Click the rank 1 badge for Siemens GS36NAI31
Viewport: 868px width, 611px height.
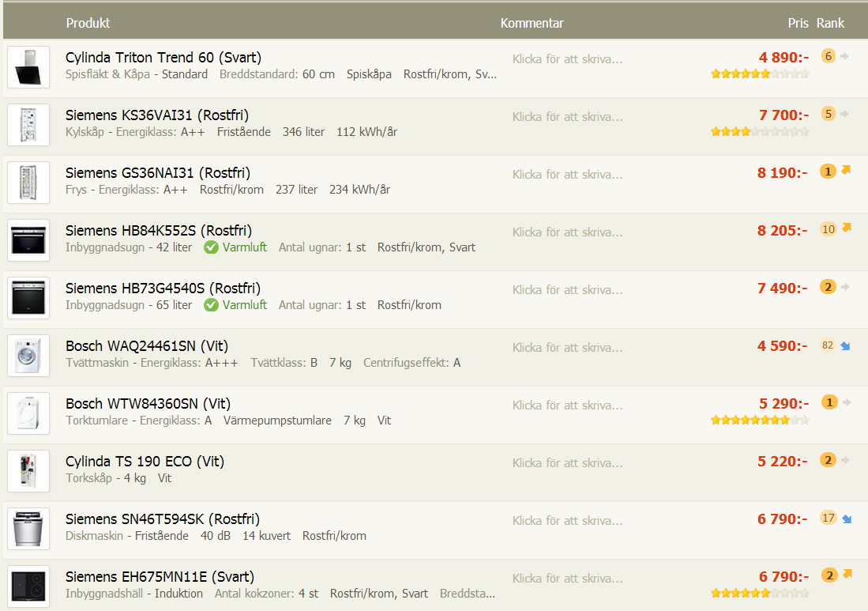[x=828, y=172]
